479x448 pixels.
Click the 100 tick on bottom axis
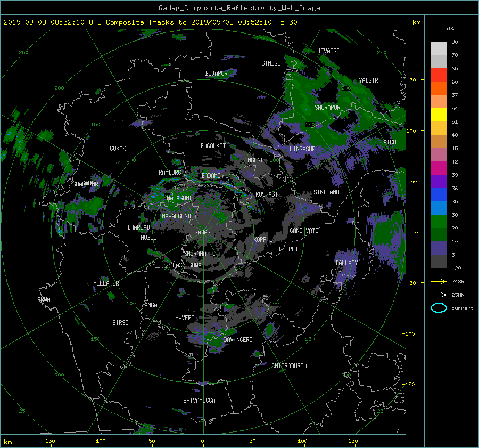(x=302, y=441)
